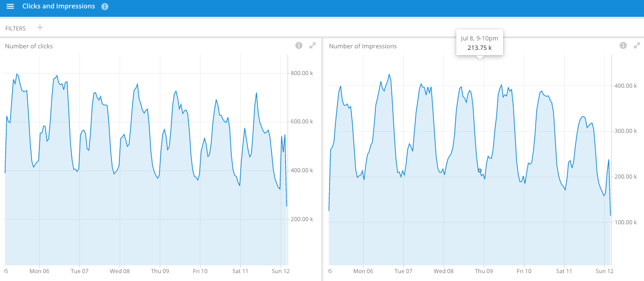Click Sat 11 axis label on Impressions chart
Screen dimensions: 644x281
coord(564,271)
